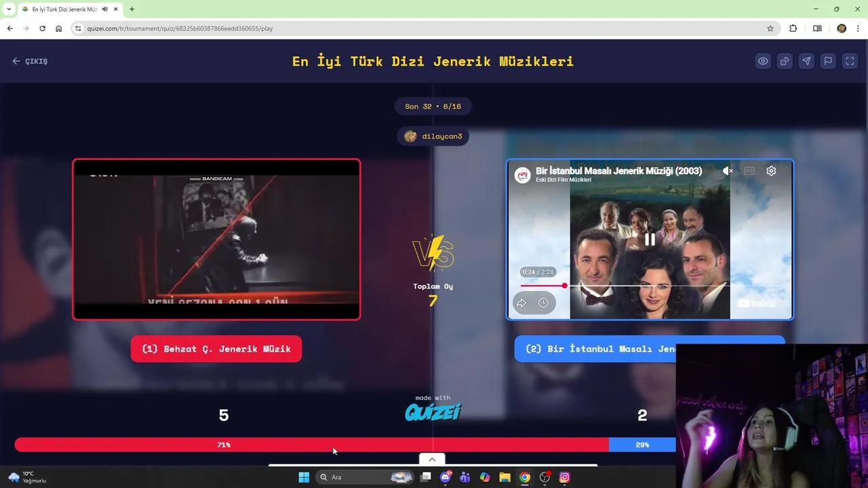Open Task View on the taskbar

coord(426,477)
